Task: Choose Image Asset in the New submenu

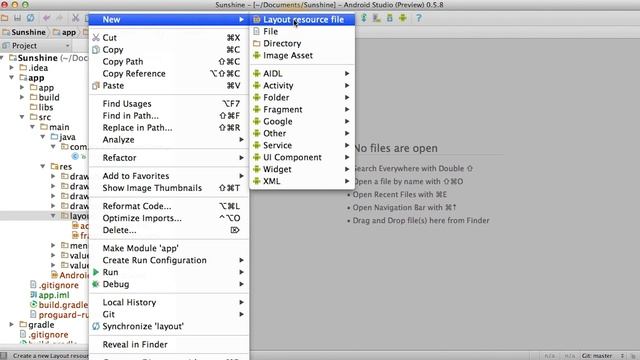Action: pyautogui.click(x=302, y=55)
